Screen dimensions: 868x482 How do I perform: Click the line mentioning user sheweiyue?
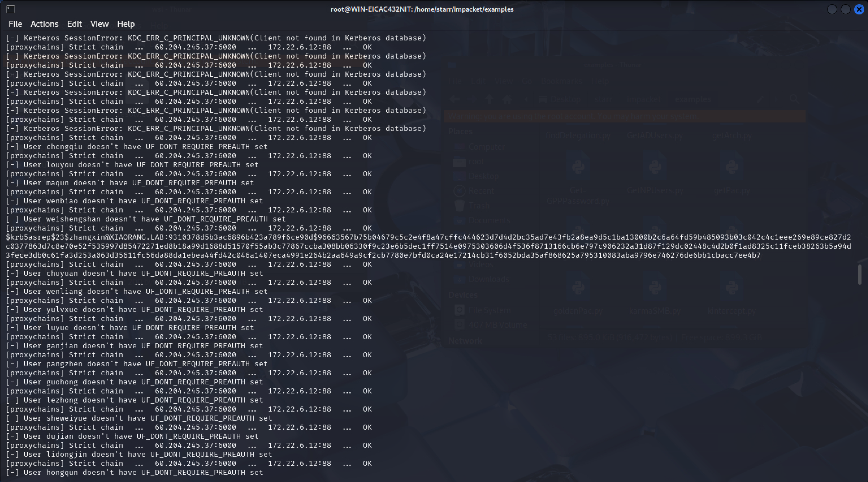pyautogui.click(x=139, y=418)
